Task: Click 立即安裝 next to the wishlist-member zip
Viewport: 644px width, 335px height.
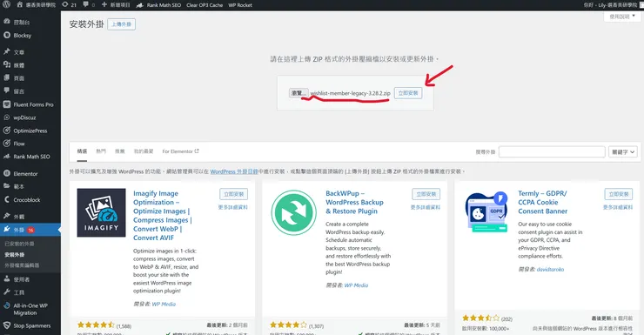Action: coord(408,93)
